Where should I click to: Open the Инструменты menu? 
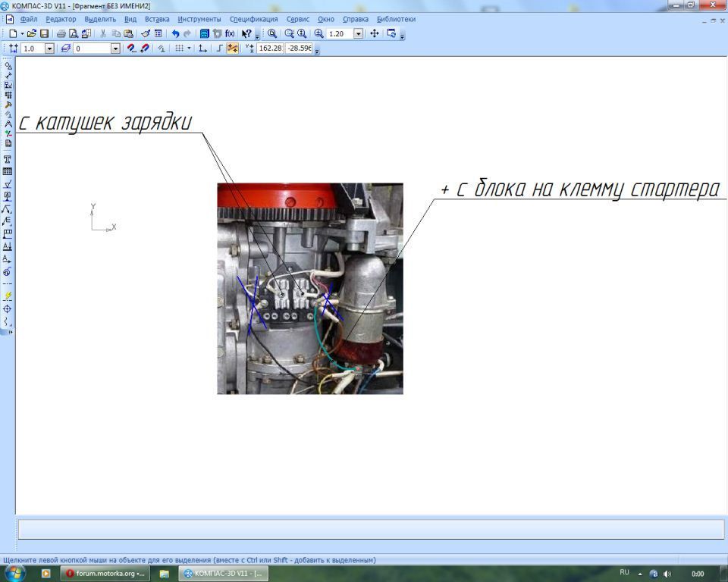[x=199, y=19]
